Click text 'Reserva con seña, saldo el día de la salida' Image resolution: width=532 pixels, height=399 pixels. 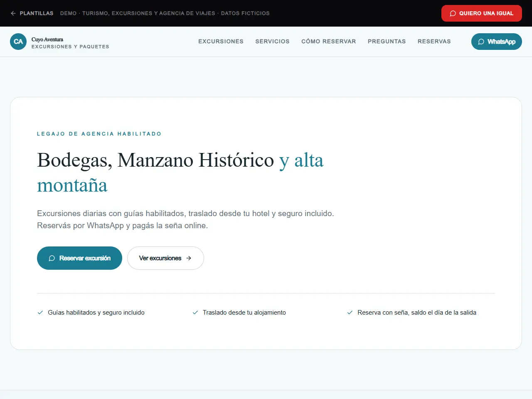(417, 313)
